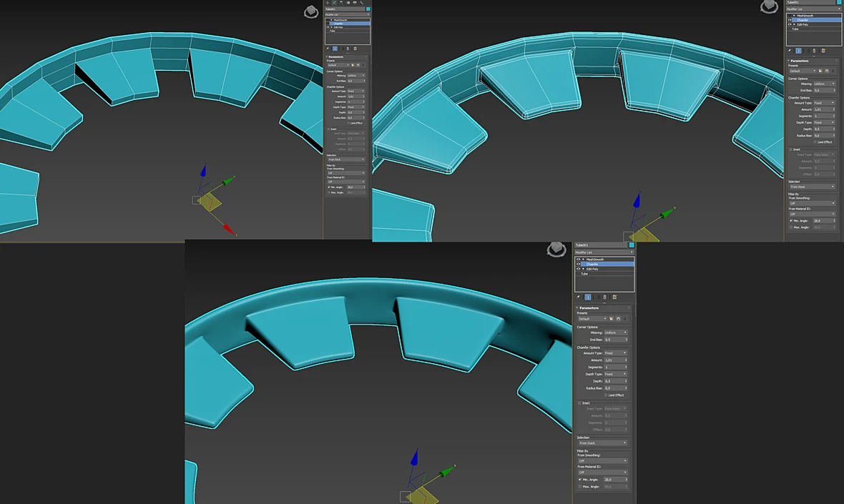Toggle Show End Result icon in top-right view panel
Screen dimensions: 844x504
click(x=798, y=51)
